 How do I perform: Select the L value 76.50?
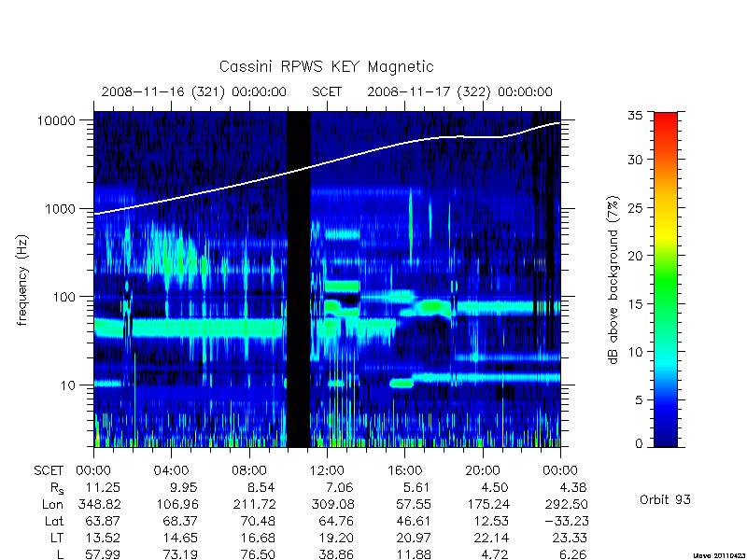coord(259,554)
